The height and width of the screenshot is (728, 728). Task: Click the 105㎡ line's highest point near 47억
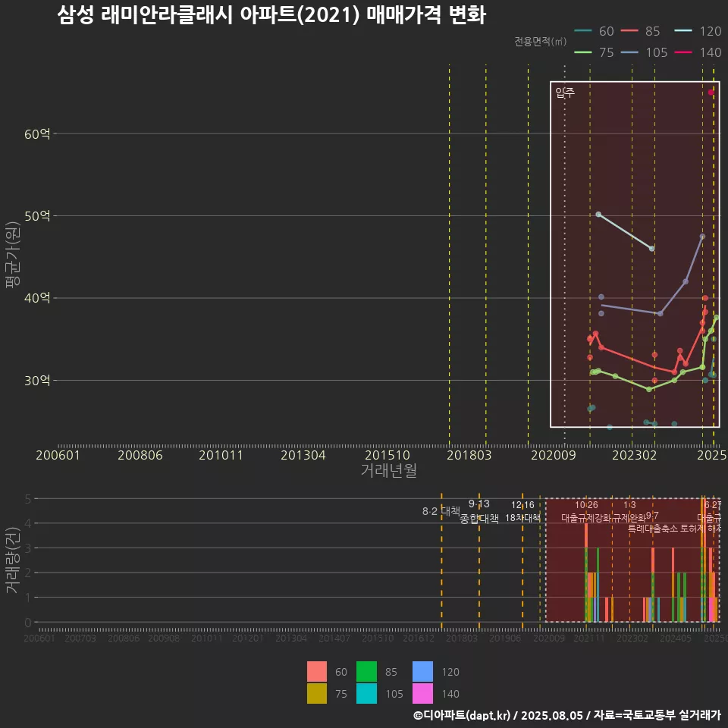coord(702,237)
